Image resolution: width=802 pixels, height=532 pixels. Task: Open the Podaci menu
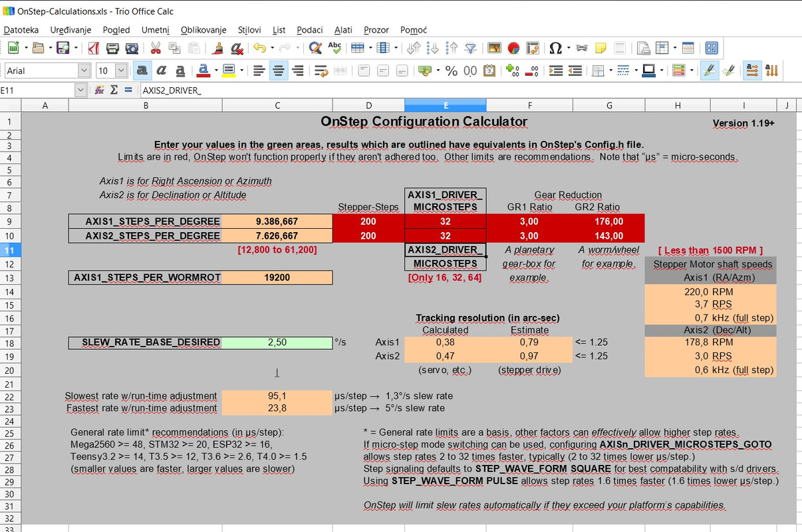310,30
